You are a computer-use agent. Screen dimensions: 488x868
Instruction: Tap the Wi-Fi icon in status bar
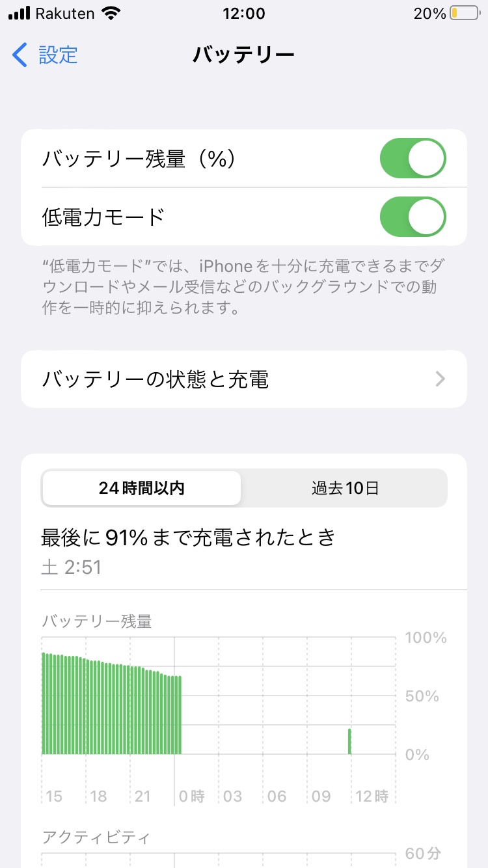pos(112,14)
